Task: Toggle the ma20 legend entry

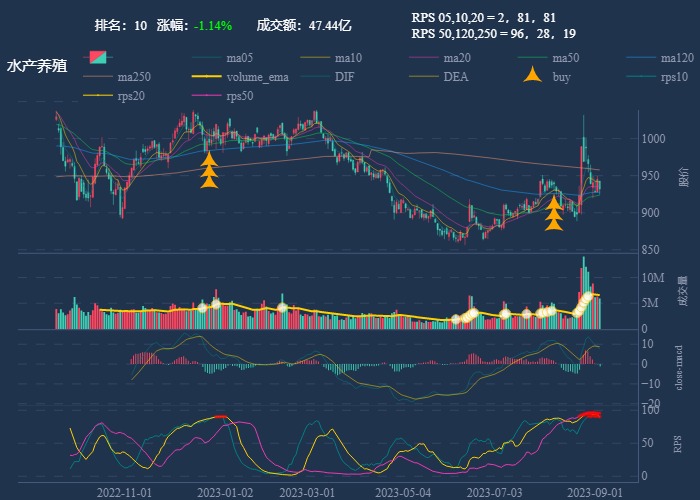Action: pyautogui.click(x=456, y=58)
